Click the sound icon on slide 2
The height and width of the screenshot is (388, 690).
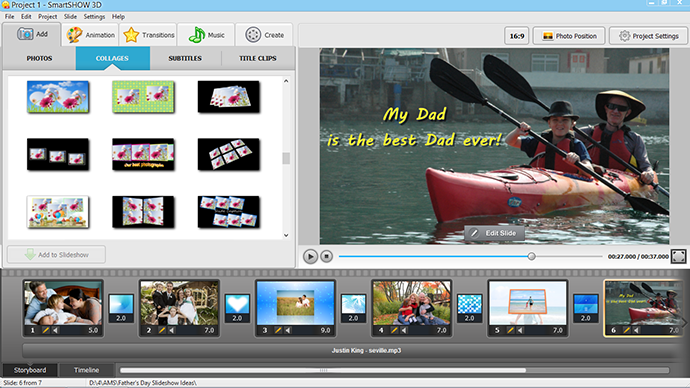[172, 330]
